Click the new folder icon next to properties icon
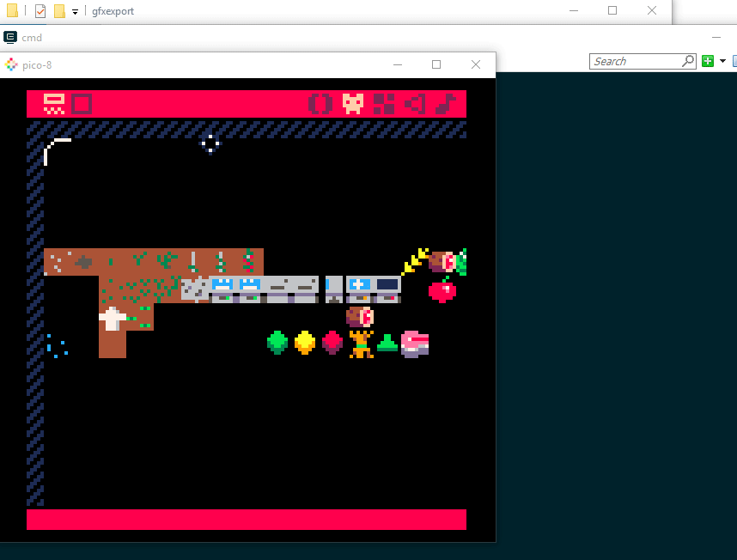The image size is (737, 560). tap(59, 11)
